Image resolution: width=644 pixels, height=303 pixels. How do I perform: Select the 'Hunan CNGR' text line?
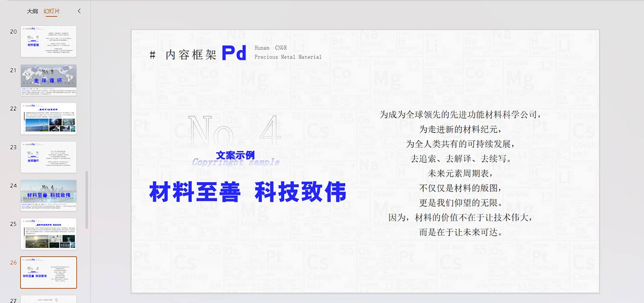point(271,48)
